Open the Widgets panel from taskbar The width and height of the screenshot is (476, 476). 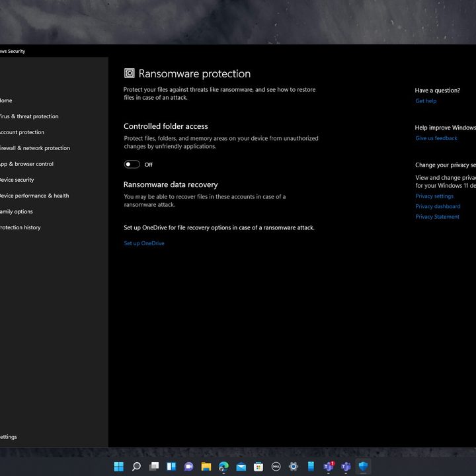coord(171,466)
